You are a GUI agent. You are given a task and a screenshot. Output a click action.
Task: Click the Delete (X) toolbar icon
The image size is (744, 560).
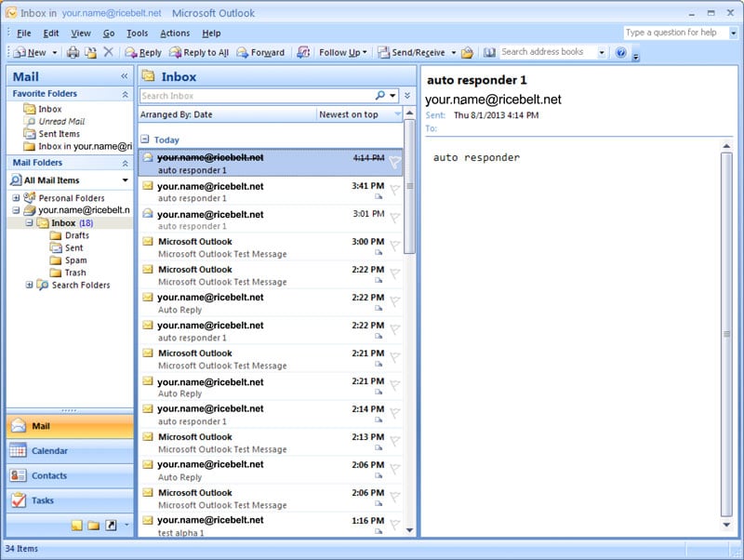109,53
